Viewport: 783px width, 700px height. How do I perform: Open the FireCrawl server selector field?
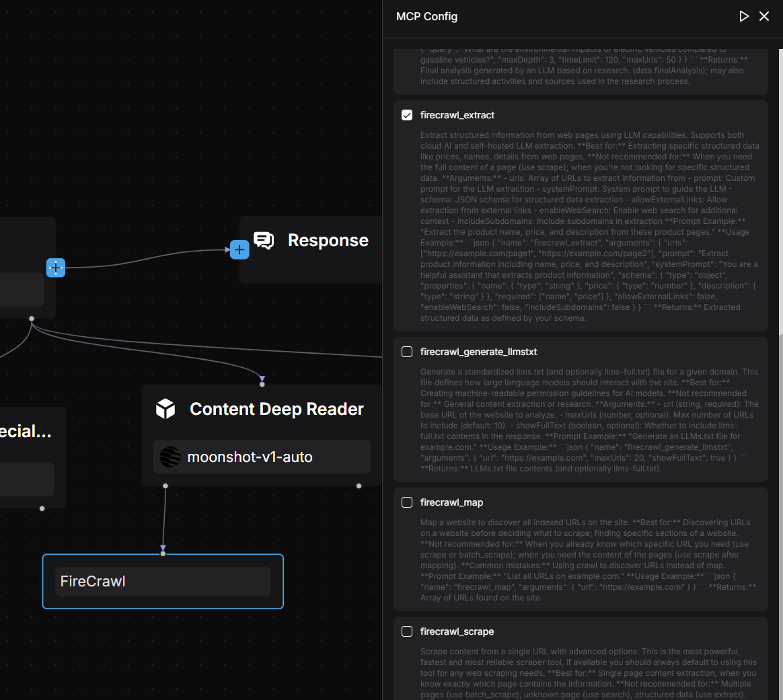tap(163, 581)
